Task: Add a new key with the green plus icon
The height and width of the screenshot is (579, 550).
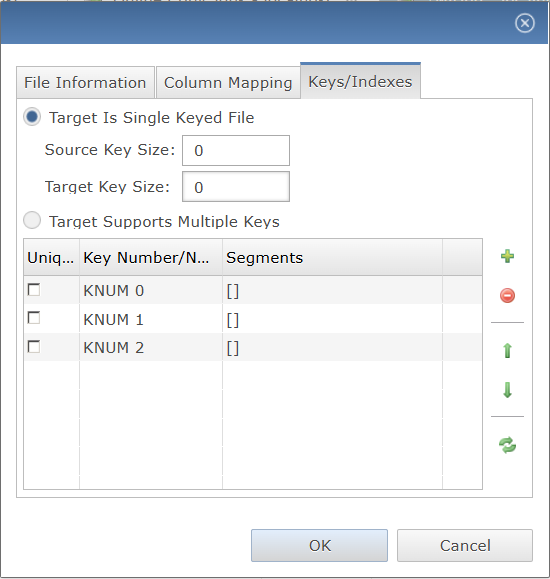Action: pyautogui.click(x=507, y=256)
